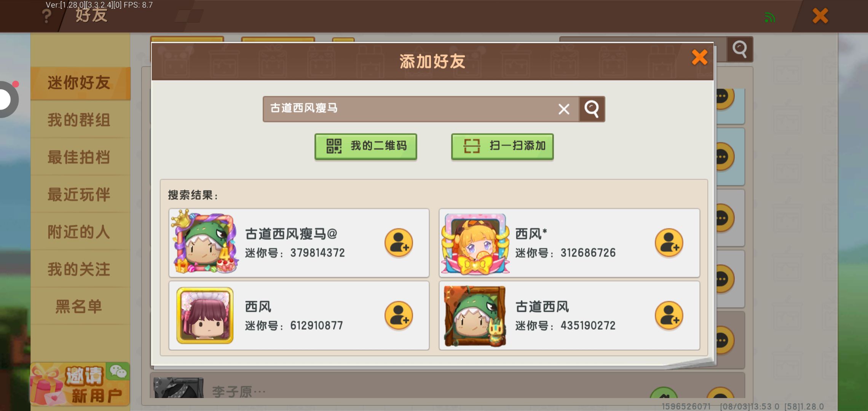This screenshot has height=411, width=868.
Task: Open the help question mark icon
Action: click(46, 16)
